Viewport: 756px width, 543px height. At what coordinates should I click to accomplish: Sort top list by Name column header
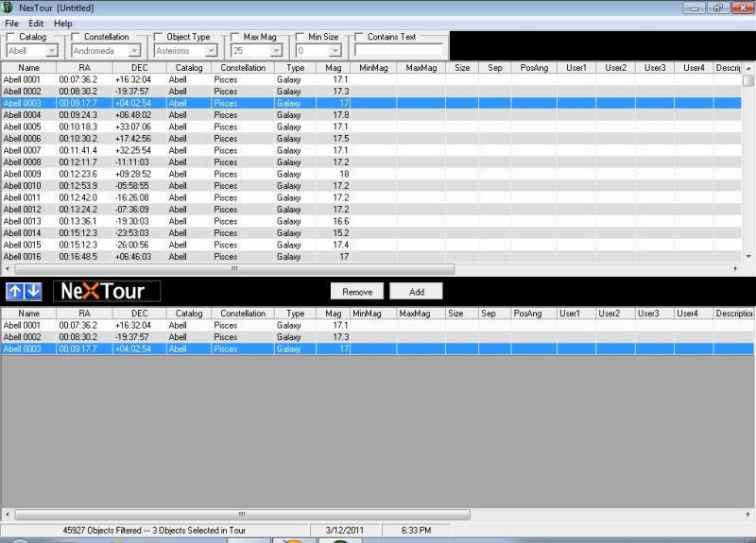click(x=29, y=68)
